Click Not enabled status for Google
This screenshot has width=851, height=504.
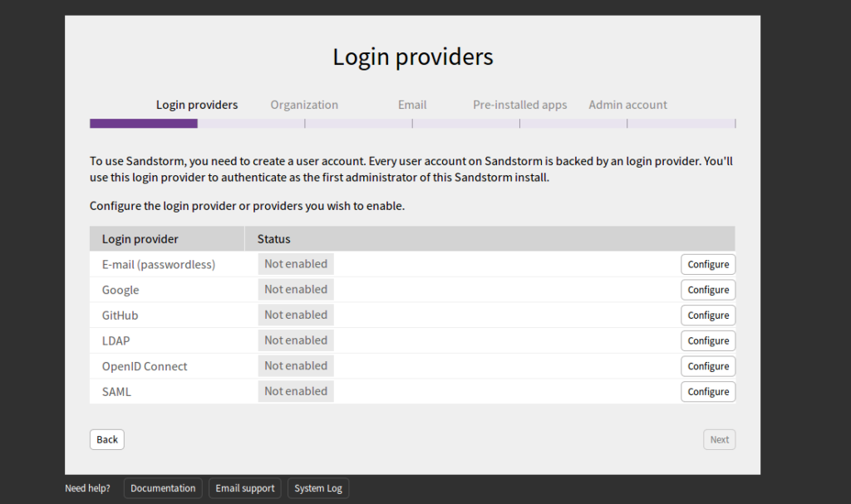(x=296, y=290)
